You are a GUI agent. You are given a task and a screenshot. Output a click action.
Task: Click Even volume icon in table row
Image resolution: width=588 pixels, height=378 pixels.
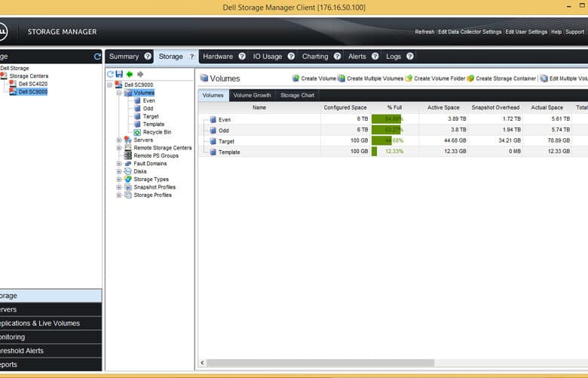213,120
